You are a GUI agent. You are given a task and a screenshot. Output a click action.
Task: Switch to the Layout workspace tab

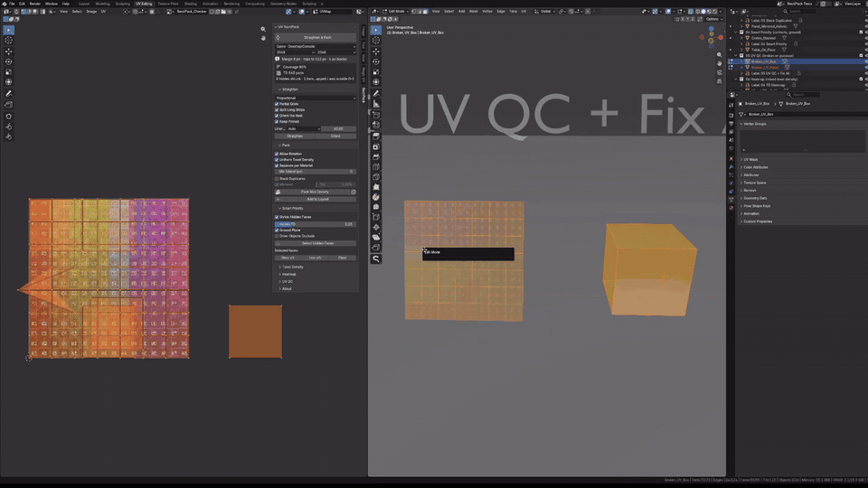click(x=84, y=4)
